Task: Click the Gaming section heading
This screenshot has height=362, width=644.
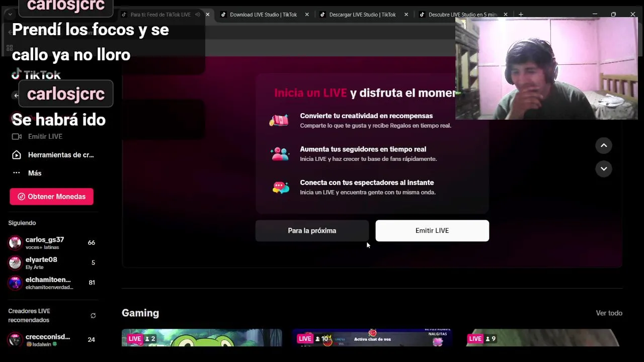Action: (140, 313)
